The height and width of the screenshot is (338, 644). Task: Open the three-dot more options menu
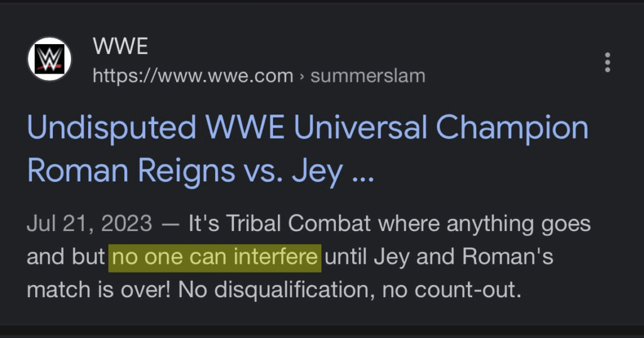[607, 62]
